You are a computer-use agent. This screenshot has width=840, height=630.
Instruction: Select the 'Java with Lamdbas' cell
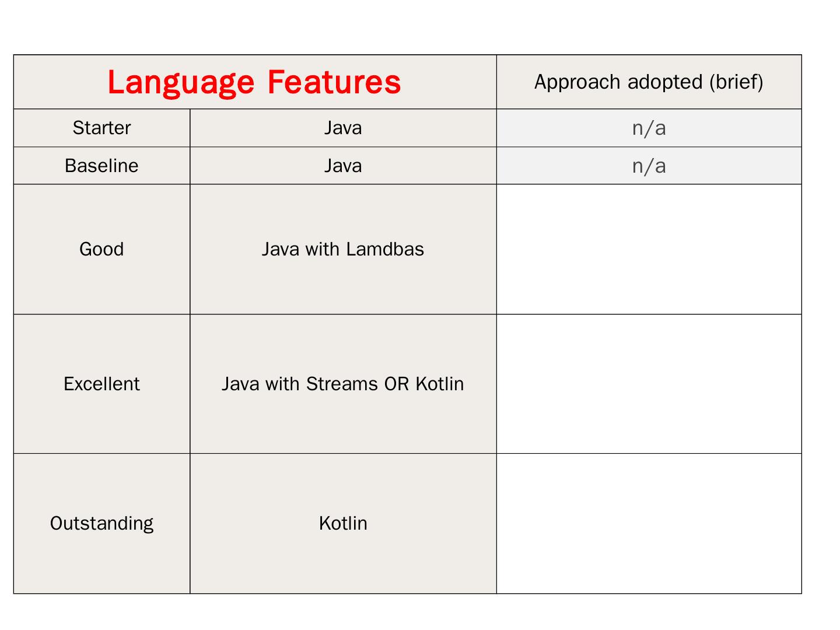343,249
